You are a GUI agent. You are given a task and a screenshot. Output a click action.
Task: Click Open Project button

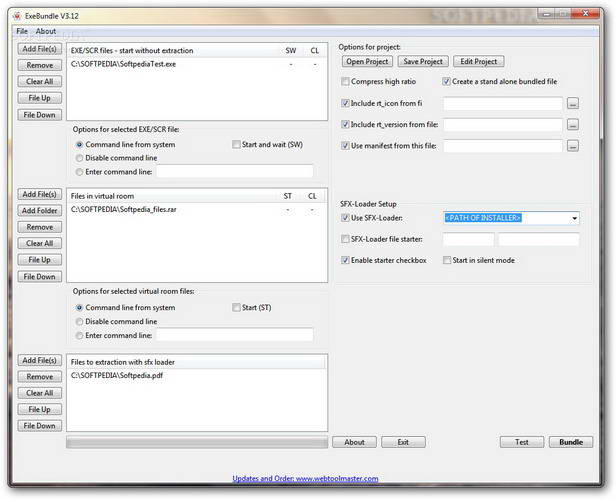367,62
